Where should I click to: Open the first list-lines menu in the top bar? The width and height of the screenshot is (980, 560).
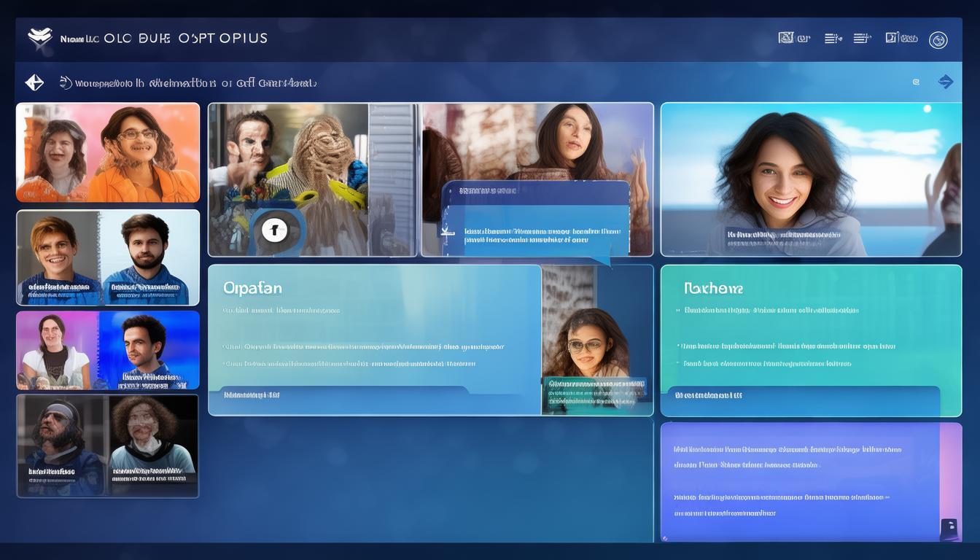[x=833, y=39]
